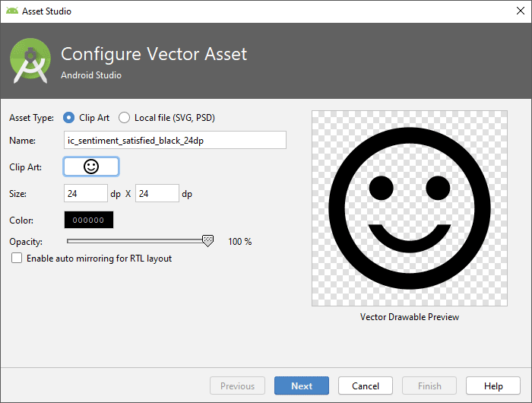Viewport: 532px width, 403px height.
Task: Click the smiley face vector preview
Action: [x=410, y=208]
